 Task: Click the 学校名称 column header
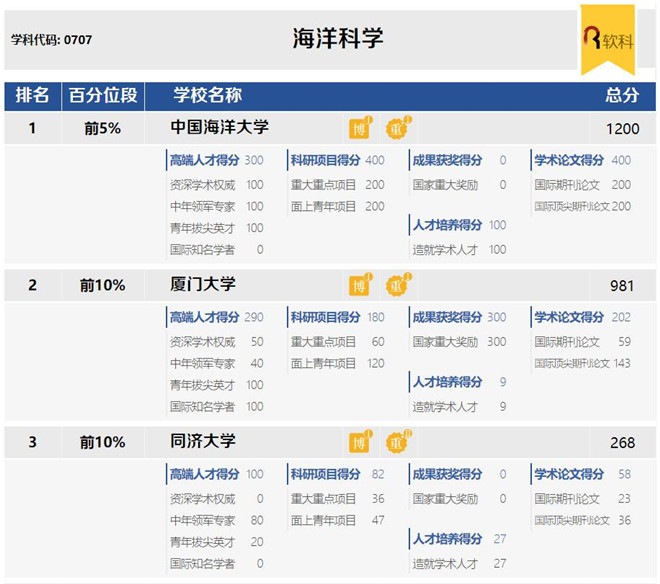point(208,95)
